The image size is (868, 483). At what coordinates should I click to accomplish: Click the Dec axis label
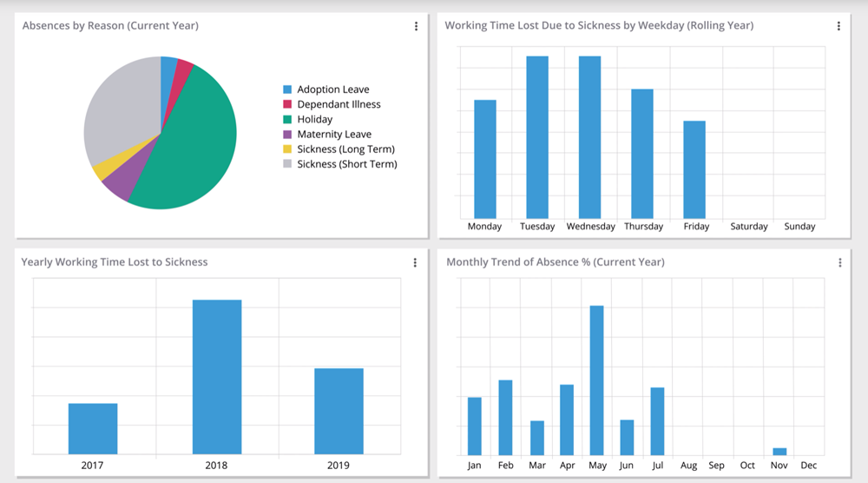point(808,466)
